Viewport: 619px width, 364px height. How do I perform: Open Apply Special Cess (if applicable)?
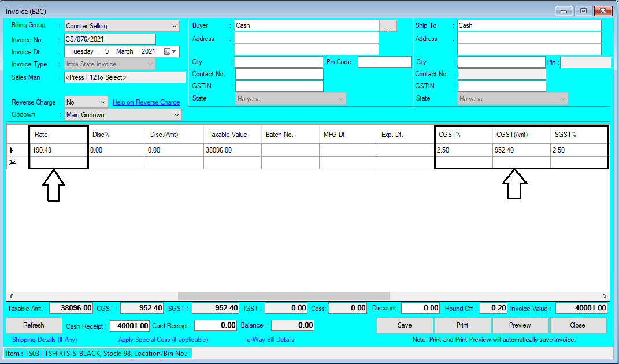coord(164,340)
